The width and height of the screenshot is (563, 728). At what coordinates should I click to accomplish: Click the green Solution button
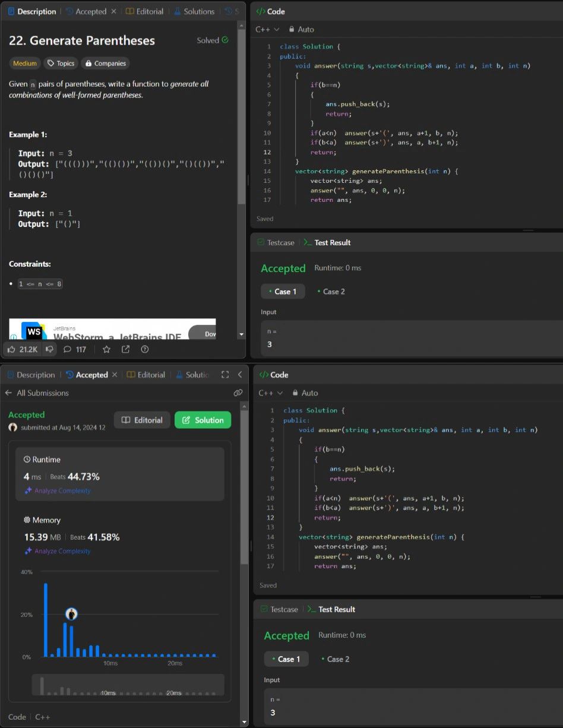click(x=203, y=420)
